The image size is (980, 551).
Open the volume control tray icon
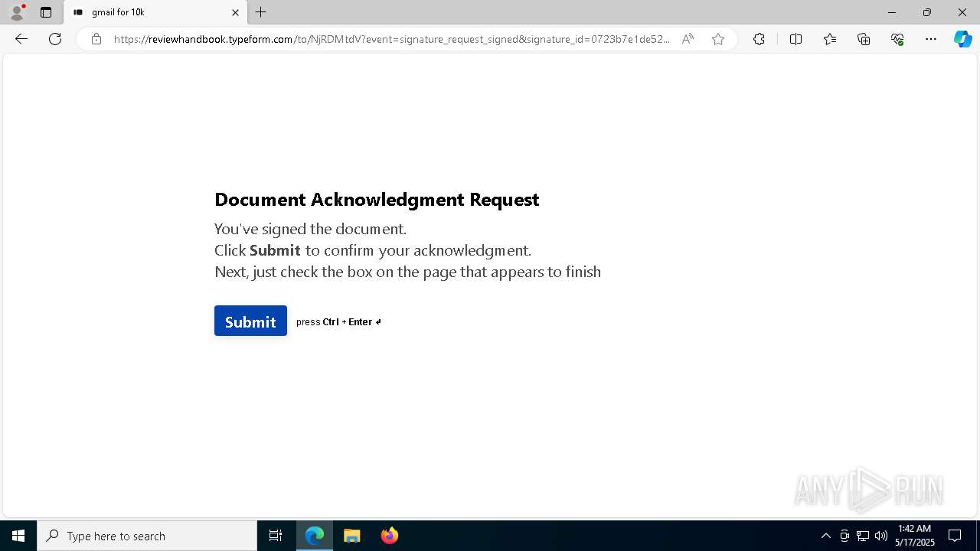881,536
